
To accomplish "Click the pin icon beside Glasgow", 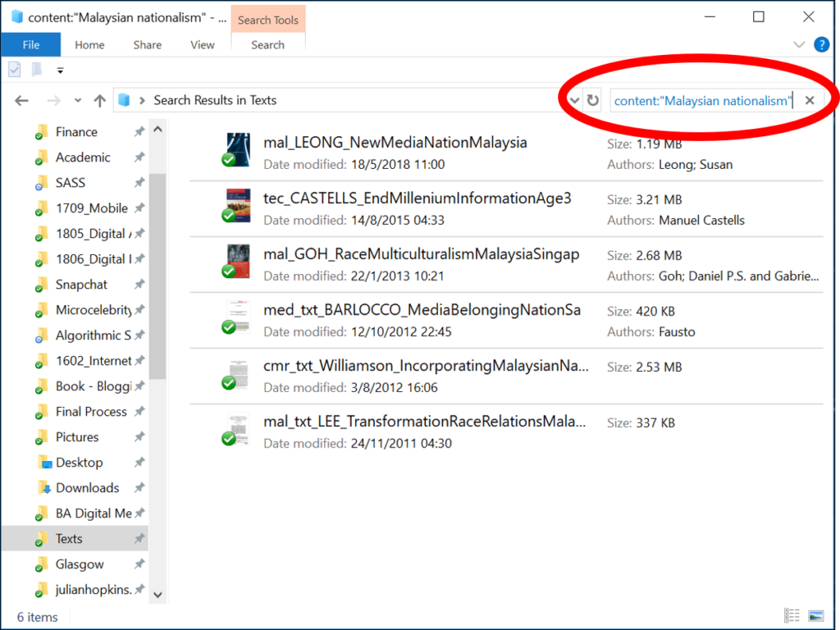I will (x=139, y=564).
